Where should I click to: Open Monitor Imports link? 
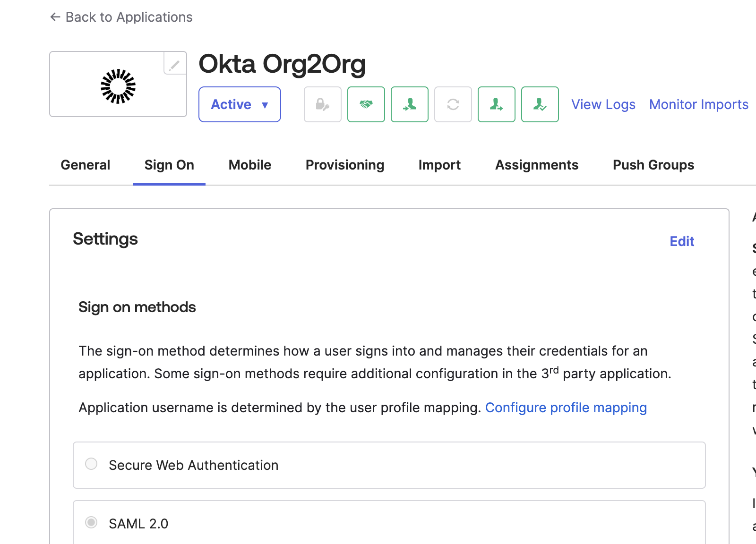[x=699, y=104]
